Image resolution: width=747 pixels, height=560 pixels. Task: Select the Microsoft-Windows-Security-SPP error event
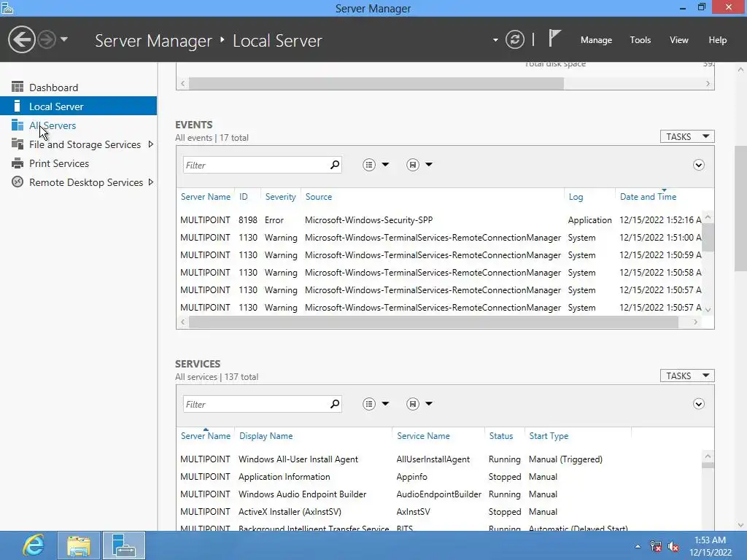[441, 220]
